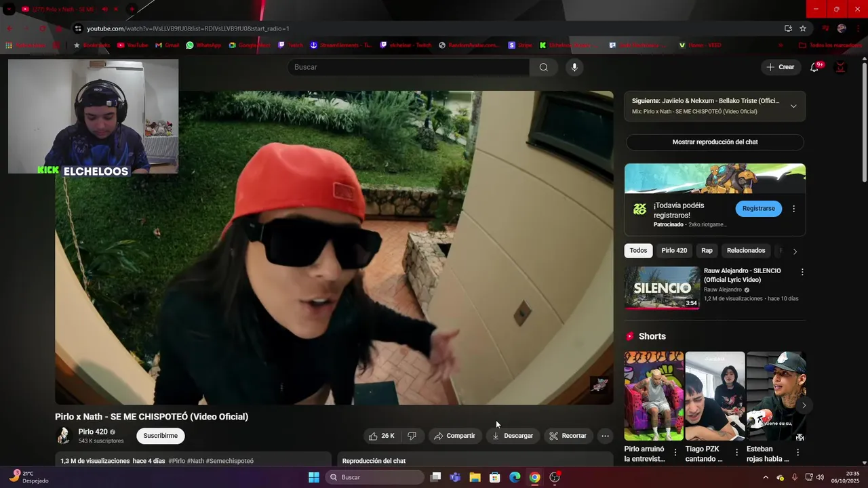
Task: Toggle system volume icon in tray
Action: click(x=819, y=477)
